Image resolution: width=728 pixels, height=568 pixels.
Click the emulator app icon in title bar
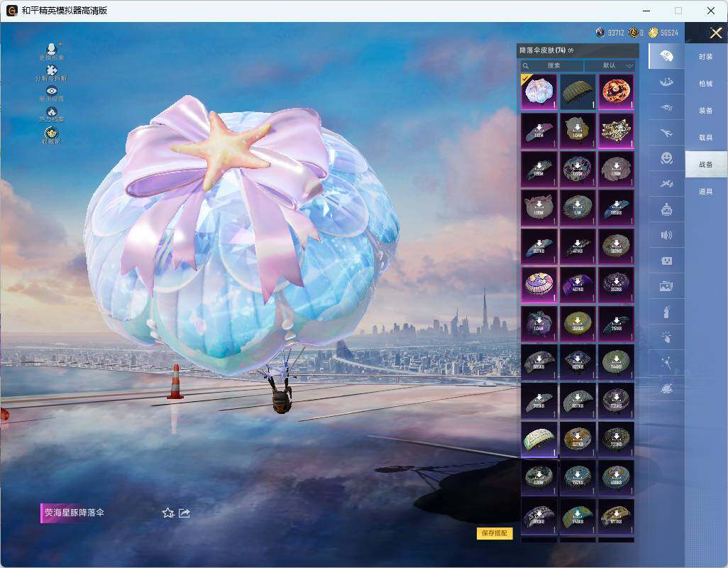(x=11, y=10)
